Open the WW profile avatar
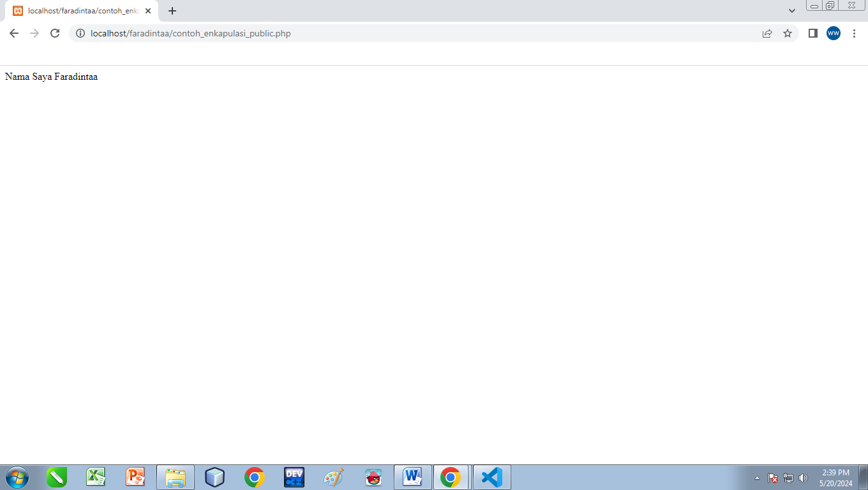 click(x=834, y=33)
